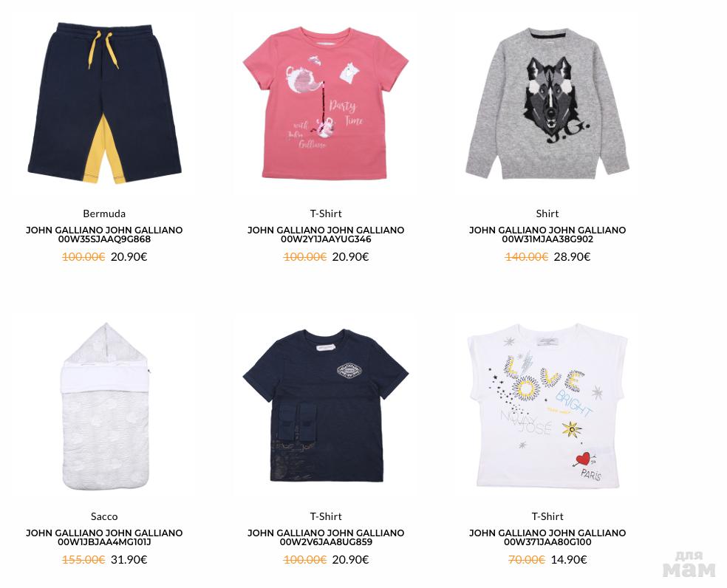Open the white LOVE print T-shirt image
This screenshot has width=727, height=588.
[x=547, y=406]
